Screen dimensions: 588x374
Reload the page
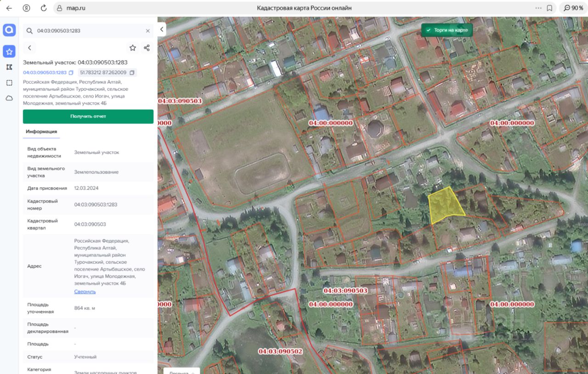(44, 8)
